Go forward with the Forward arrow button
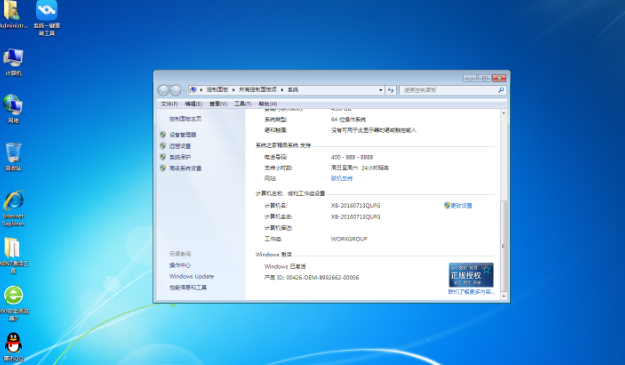Image resolution: width=625 pixels, height=365 pixels. [x=175, y=90]
